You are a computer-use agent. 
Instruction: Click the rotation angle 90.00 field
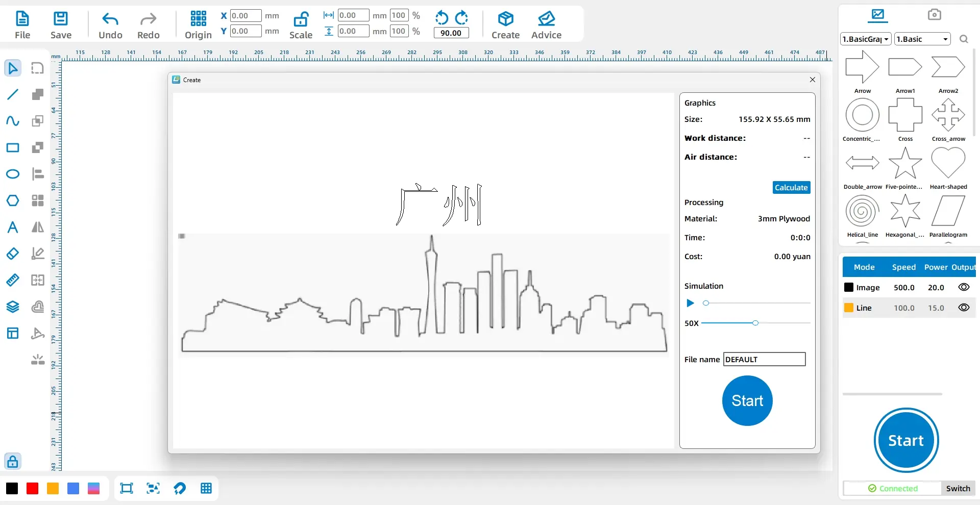tap(451, 33)
